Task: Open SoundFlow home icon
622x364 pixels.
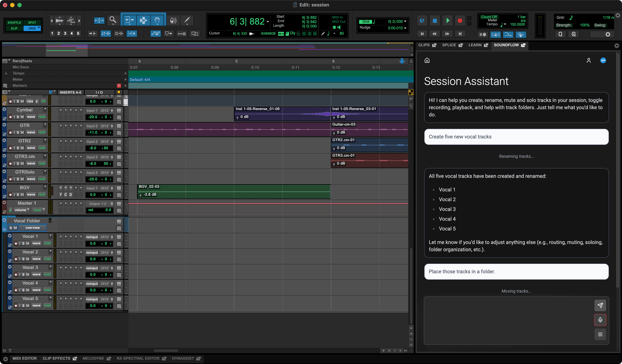Action: coord(427,61)
